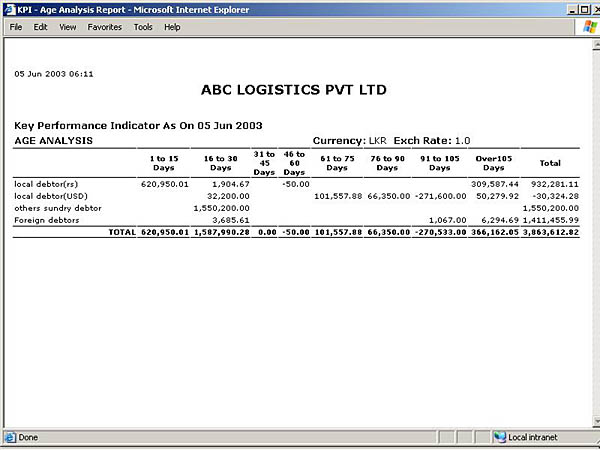Click the 50,279.92 cell
Image resolution: width=600 pixels, height=450 pixels.
(497, 196)
